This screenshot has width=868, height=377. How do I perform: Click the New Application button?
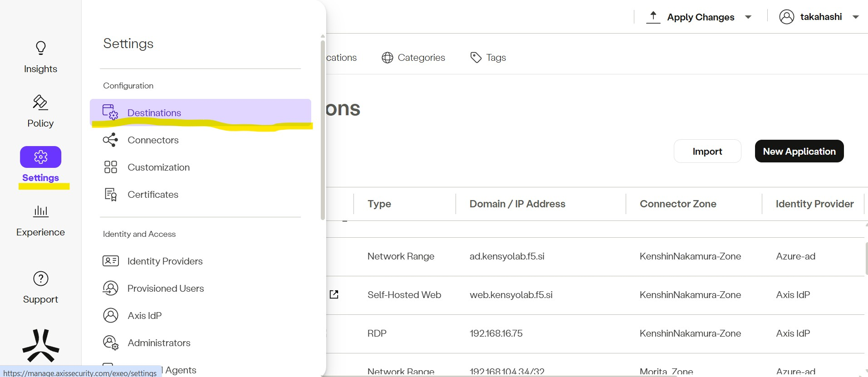click(x=799, y=151)
